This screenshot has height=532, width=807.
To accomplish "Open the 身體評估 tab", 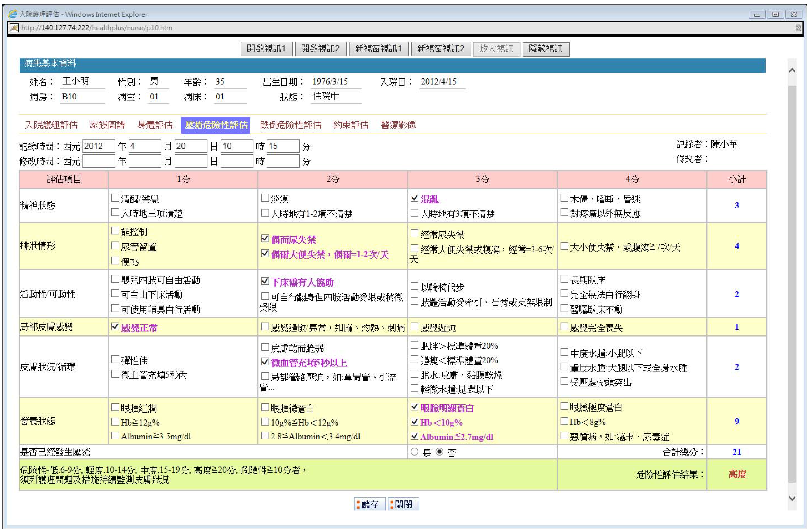I will (155, 125).
